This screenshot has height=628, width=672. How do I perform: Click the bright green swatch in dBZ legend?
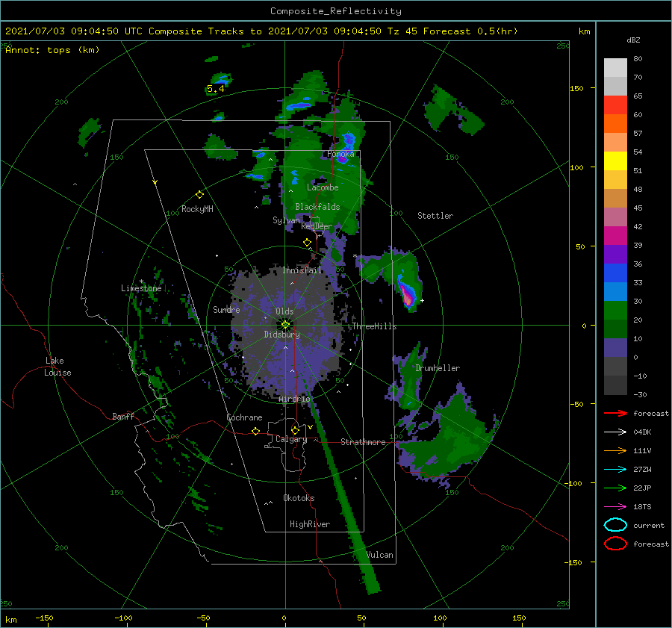[x=615, y=311]
